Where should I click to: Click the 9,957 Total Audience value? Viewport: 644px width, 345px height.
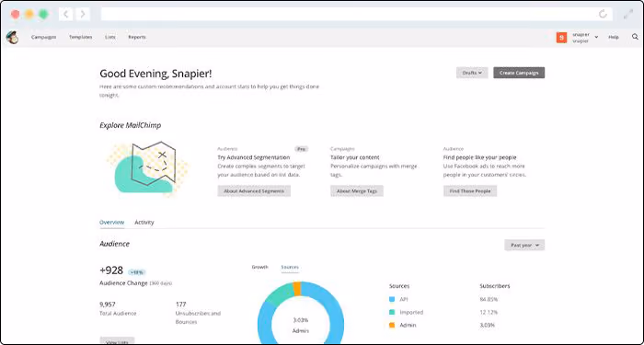click(x=108, y=305)
